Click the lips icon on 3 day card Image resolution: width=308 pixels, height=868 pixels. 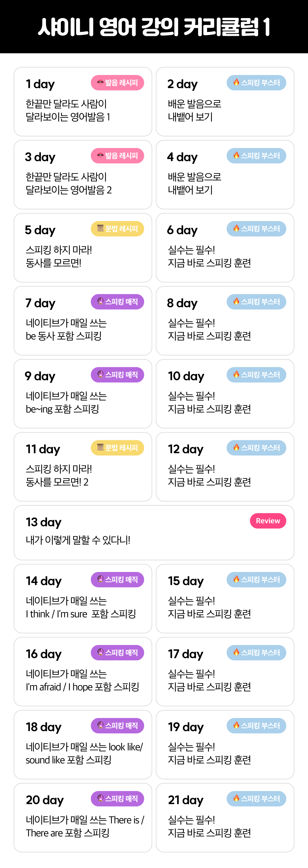(100, 155)
